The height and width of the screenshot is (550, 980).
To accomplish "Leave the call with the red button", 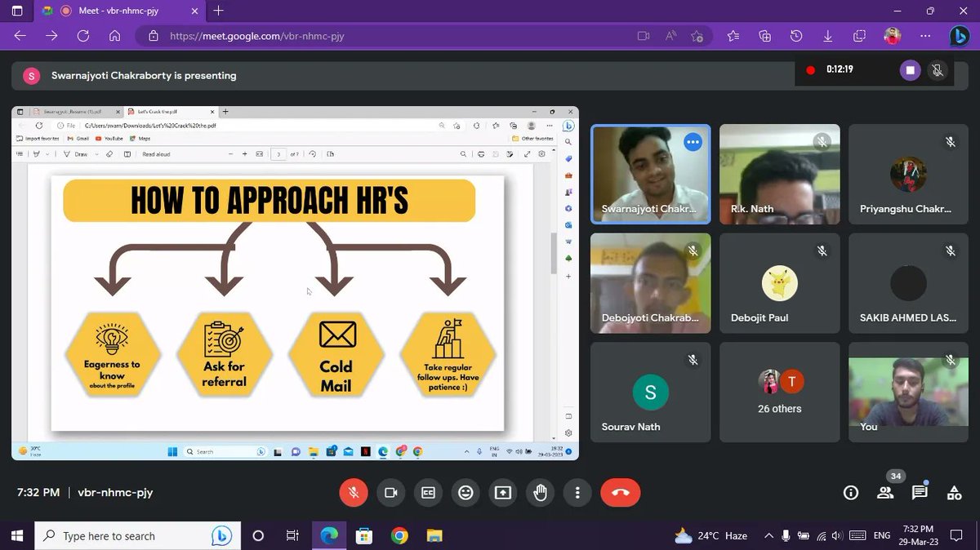I will coord(621,492).
